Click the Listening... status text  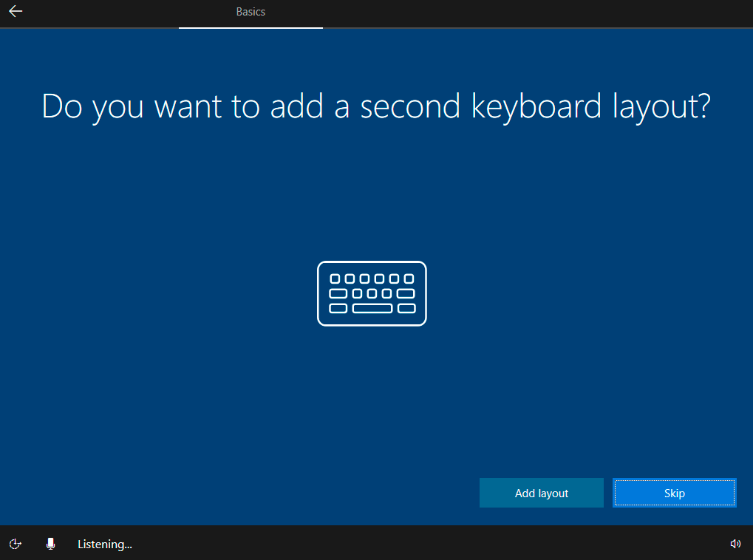(x=105, y=544)
